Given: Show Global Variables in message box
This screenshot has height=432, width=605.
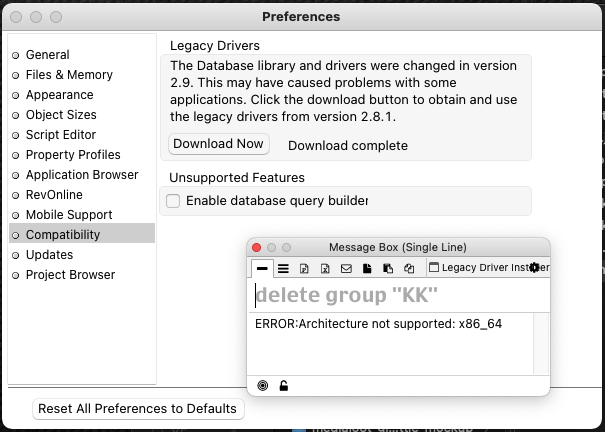Looking at the screenshot, I should [325, 268].
